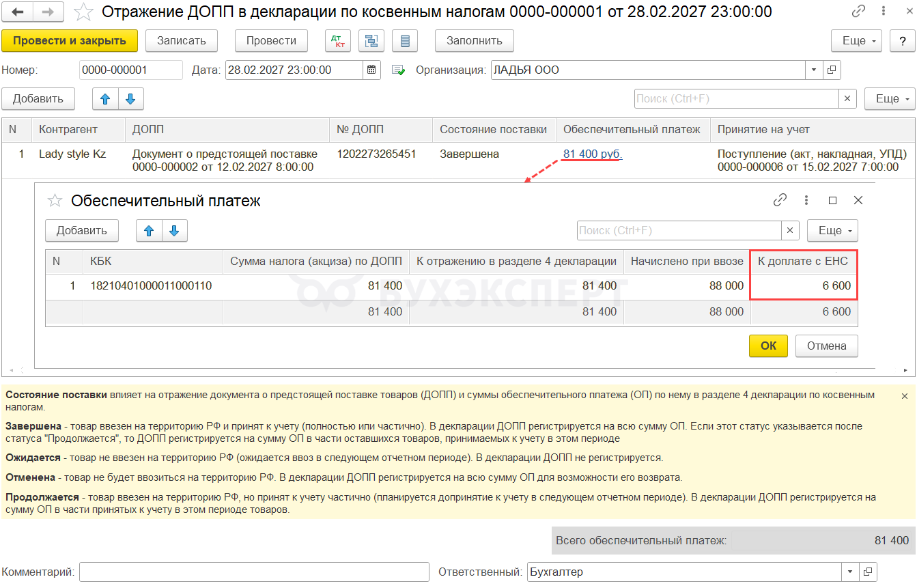Add a row in the Обеспечительный платеж dialog
This screenshot has height=588, width=917.
[82, 231]
